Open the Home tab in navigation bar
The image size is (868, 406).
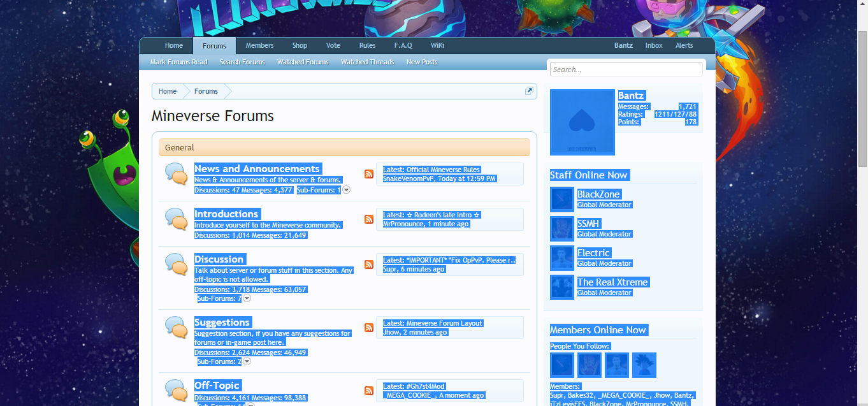[174, 45]
